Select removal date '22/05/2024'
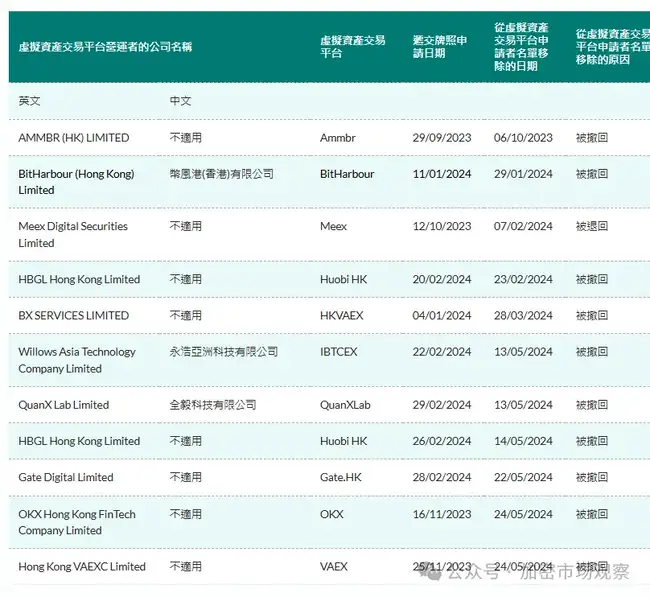 [523, 478]
